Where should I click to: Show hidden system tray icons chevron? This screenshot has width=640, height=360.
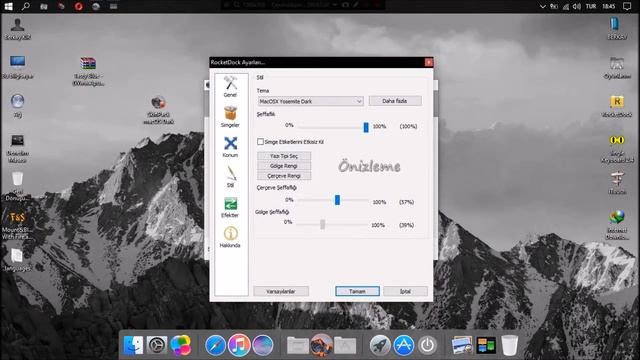coord(542,6)
